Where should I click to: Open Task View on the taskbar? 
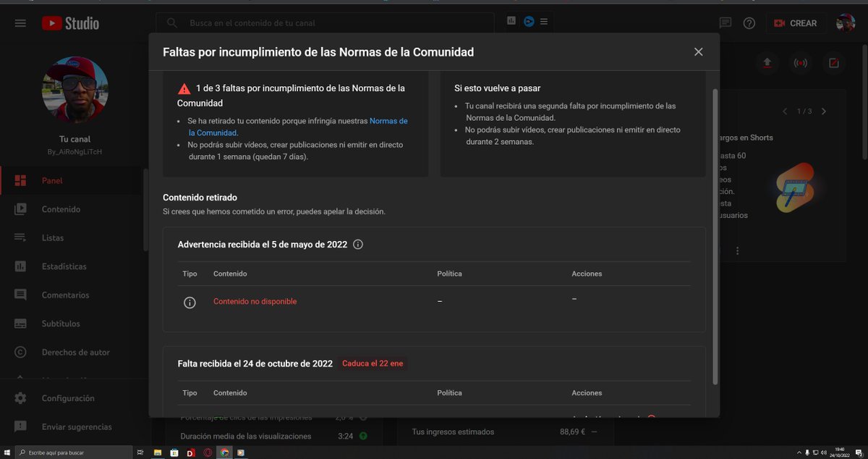(x=140, y=452)
